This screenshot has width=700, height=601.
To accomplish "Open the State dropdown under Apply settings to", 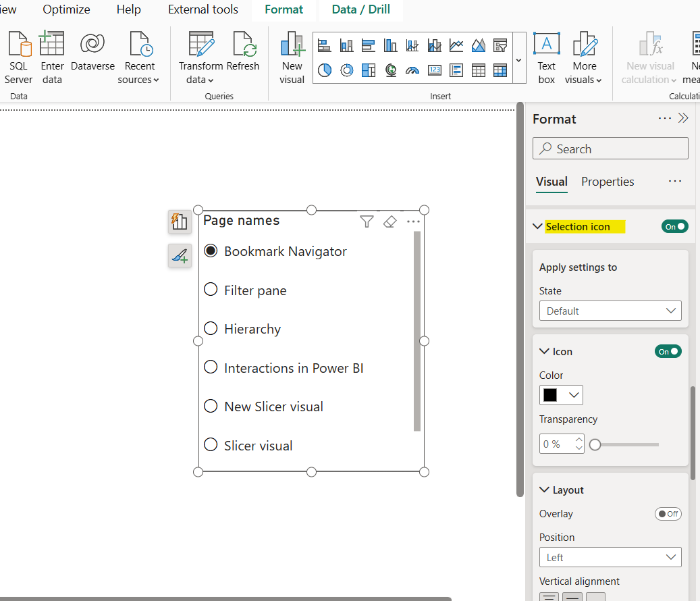I will [610, 311].
